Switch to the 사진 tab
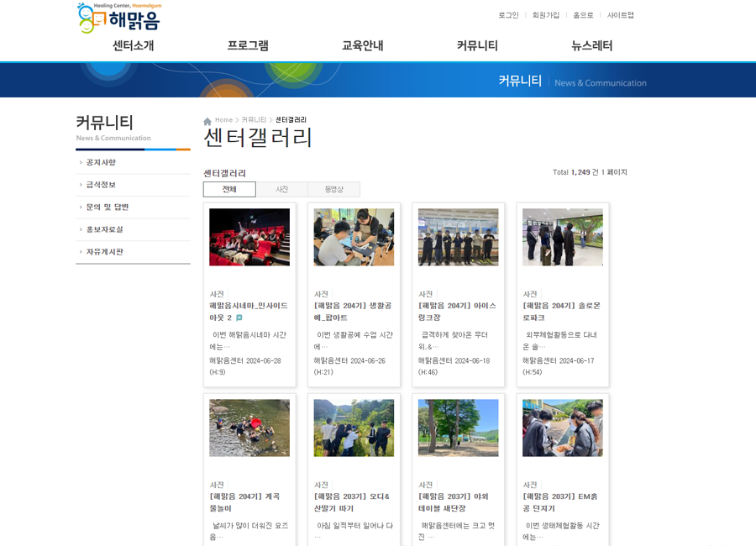756x546 pixels. [x=281, y=190]
